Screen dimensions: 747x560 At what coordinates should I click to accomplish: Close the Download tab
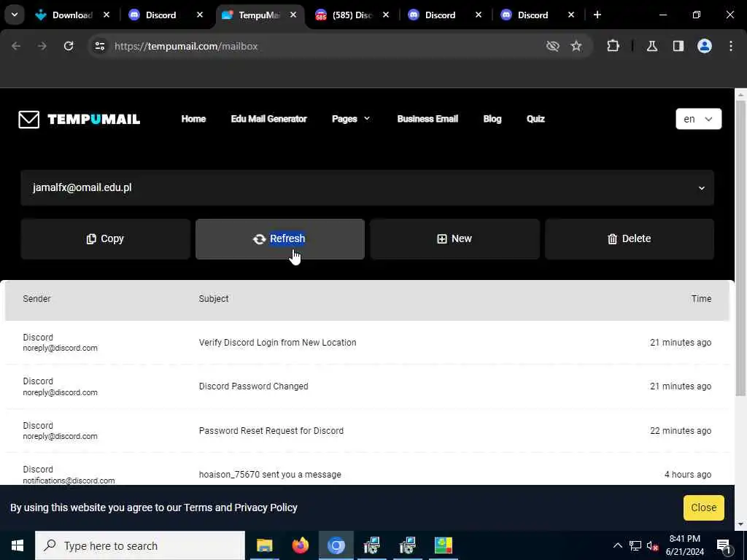pyautogui.click(x=107, y=15)
